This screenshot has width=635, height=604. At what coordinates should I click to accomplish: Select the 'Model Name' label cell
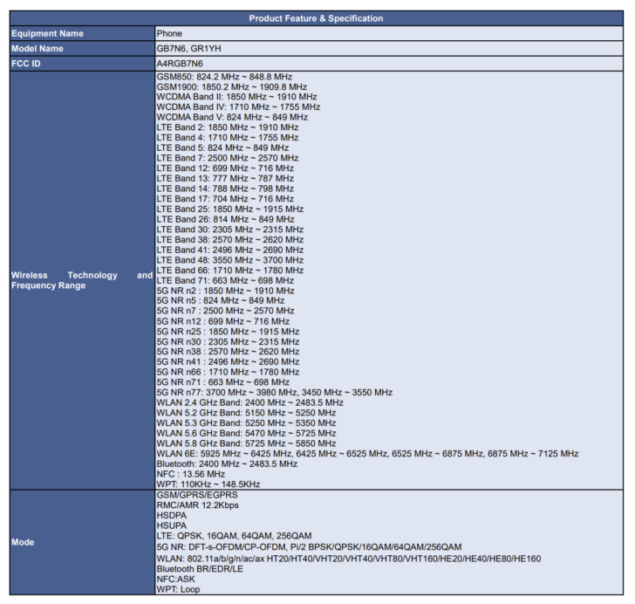click(x=82, y=49)
